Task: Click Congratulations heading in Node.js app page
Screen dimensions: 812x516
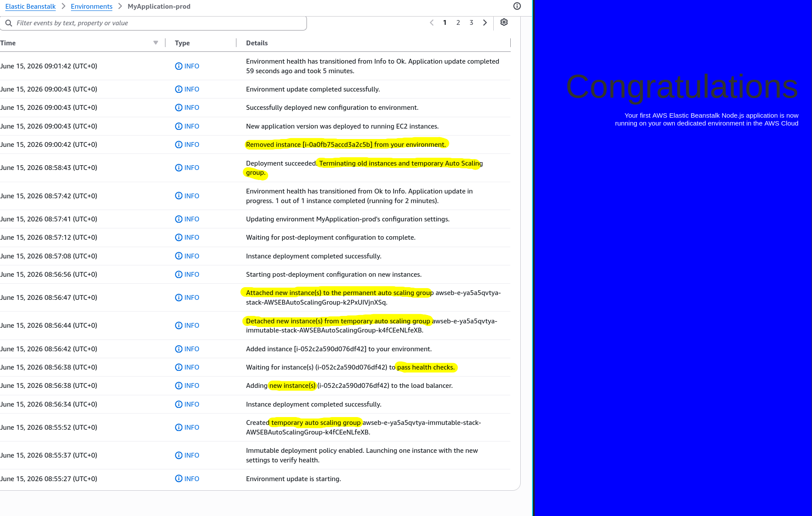Action: tap(682, 87)
